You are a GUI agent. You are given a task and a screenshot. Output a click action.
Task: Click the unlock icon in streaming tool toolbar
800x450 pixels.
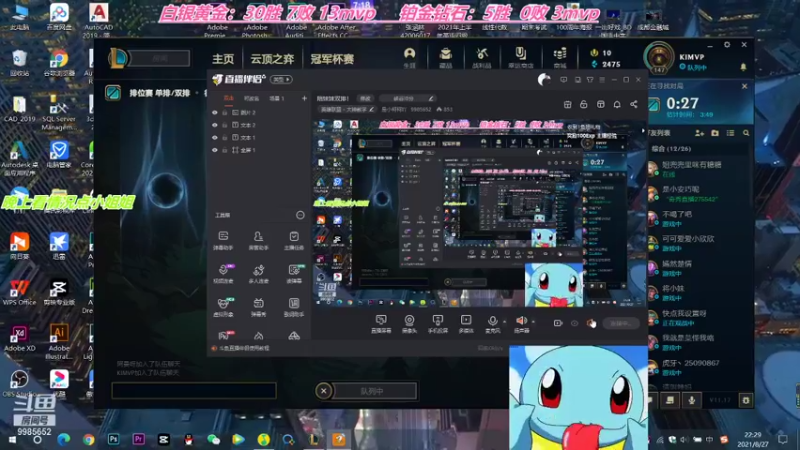pos(584,104)
